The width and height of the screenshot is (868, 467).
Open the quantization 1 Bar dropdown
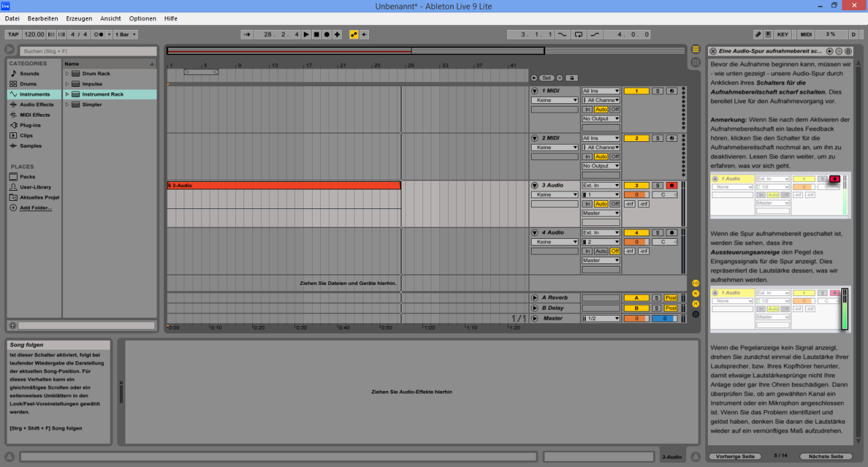coord(125,34)
